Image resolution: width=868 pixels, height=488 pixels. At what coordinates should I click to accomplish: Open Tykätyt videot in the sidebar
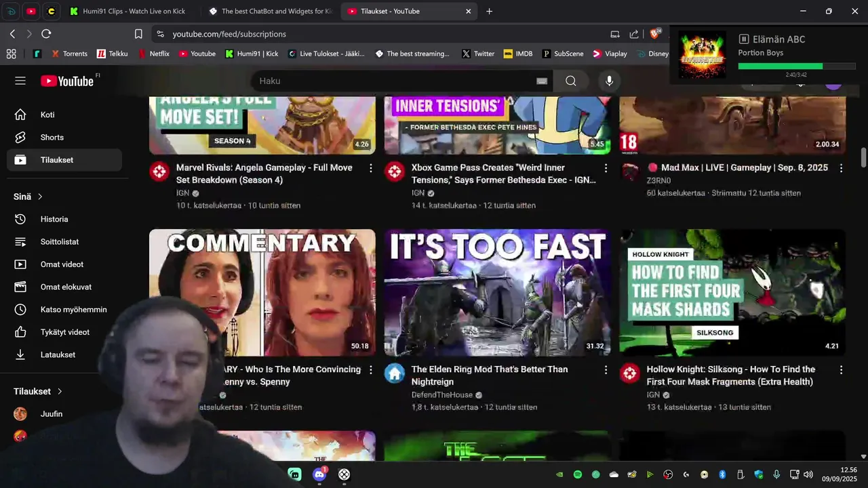[64, 332]
